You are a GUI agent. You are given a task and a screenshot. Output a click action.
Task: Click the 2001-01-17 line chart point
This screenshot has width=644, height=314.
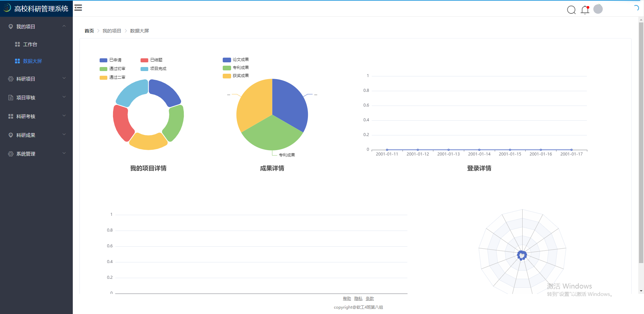572,150
